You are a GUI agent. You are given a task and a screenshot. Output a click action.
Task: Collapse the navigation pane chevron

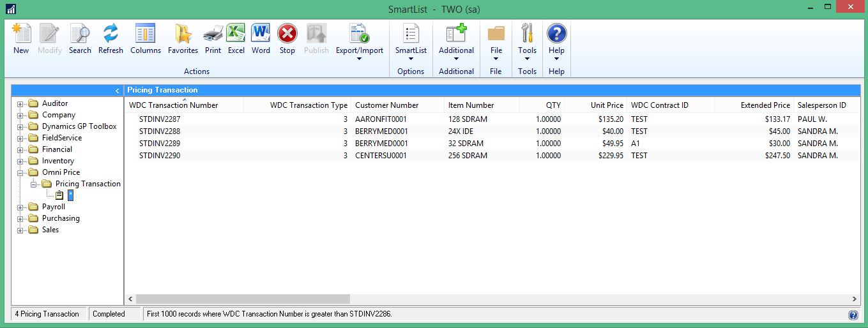coord(117,91)
